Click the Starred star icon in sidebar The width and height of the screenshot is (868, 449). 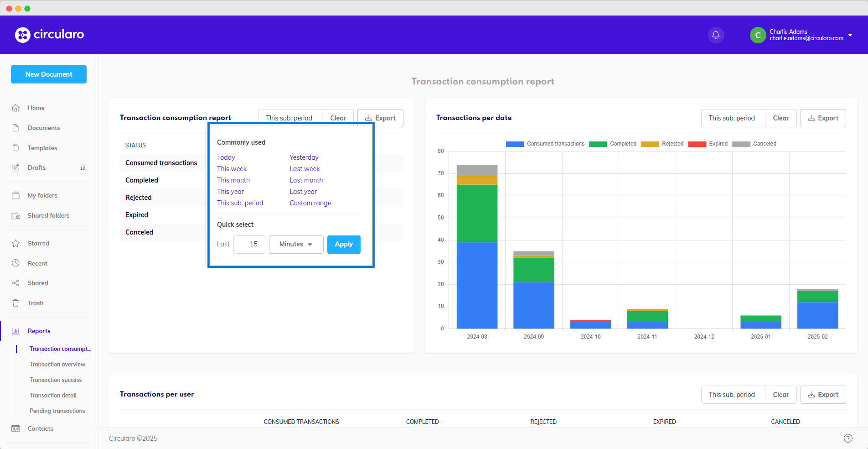tap(15, 243)
